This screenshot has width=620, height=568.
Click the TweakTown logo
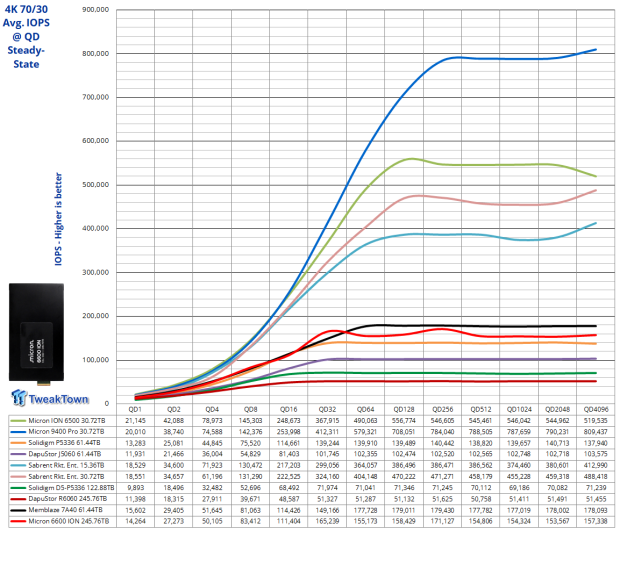(x=50, y=398)
